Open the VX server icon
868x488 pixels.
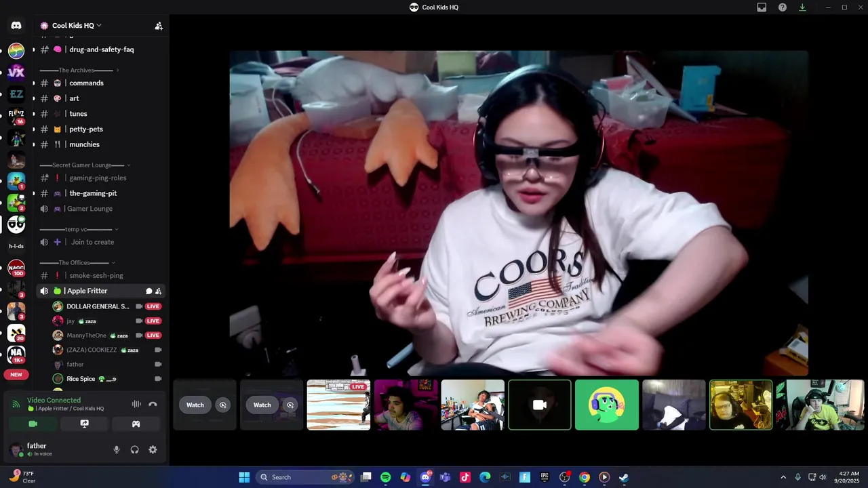pyautogui.click(x=16, y=73)
